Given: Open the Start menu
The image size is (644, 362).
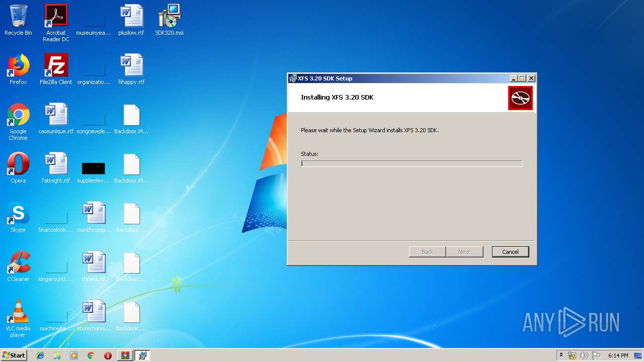Looking at the screenshot, I should [x=14, y=355].
